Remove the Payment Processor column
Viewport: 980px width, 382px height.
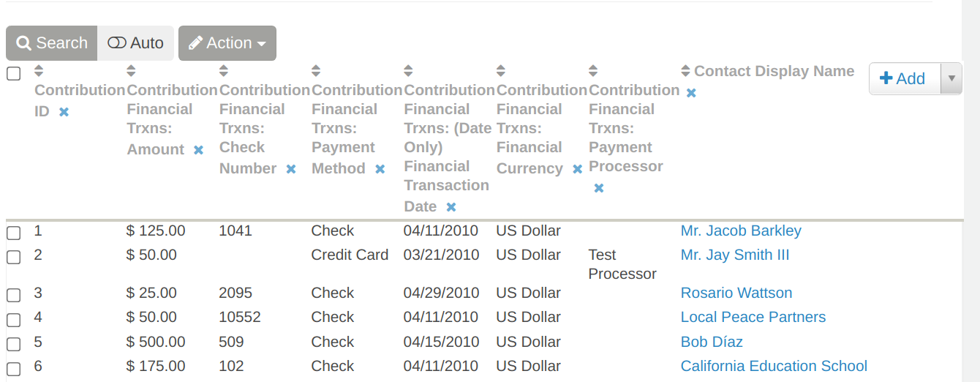click(599, 188)
